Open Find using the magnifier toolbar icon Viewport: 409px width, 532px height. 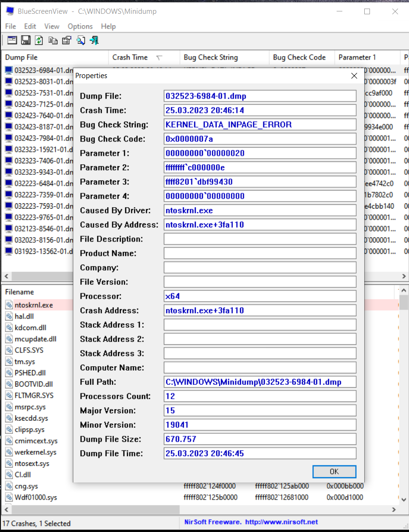tap(81, 40)
